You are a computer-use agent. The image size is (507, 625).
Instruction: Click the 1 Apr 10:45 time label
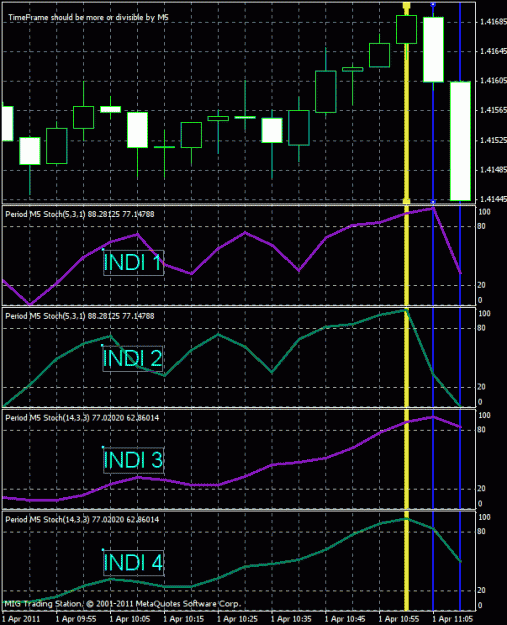(345, 619)
